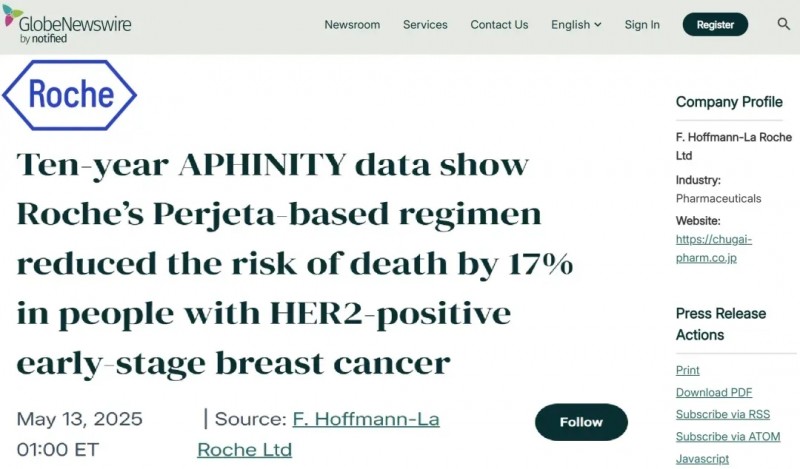Open the Newsroom menu

(x=352, y=25)
